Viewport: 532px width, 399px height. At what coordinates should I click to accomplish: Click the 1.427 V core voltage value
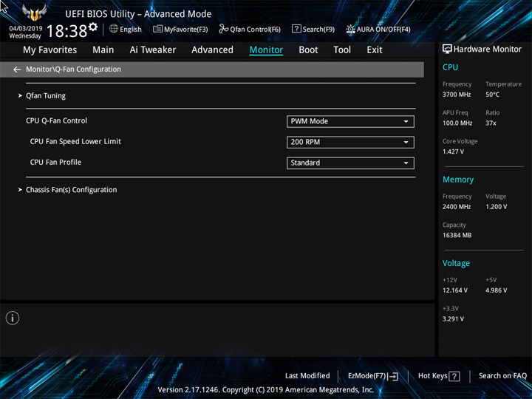coord(453,151)
